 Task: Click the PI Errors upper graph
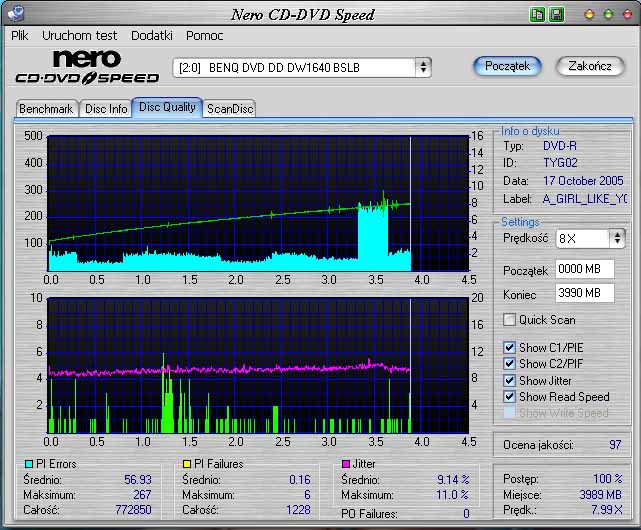[x=258, y=203]
